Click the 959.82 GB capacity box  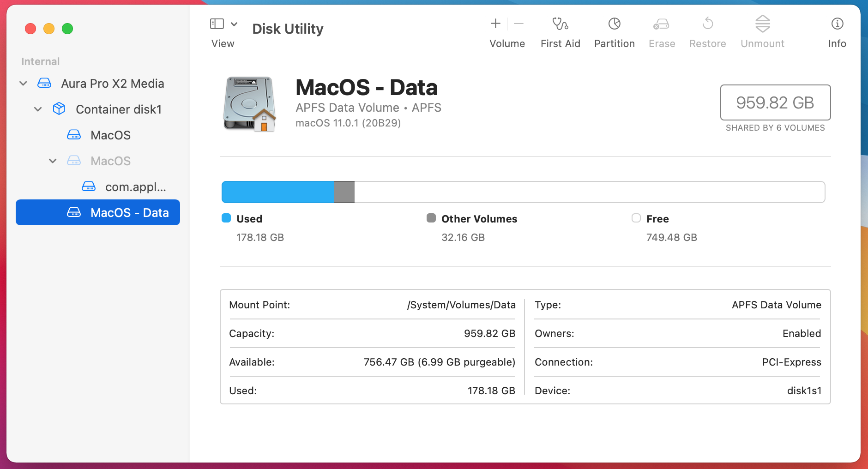point(776,102)
